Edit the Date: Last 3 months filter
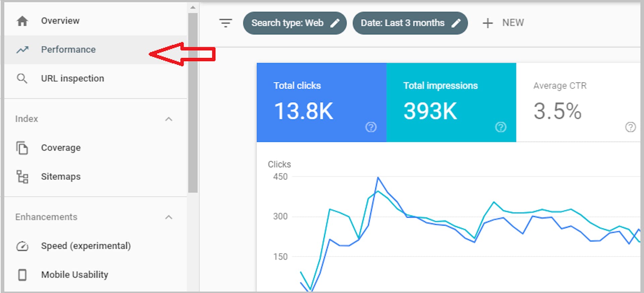Viewport: 644px width, 293px height. click(x=410, y=23)
